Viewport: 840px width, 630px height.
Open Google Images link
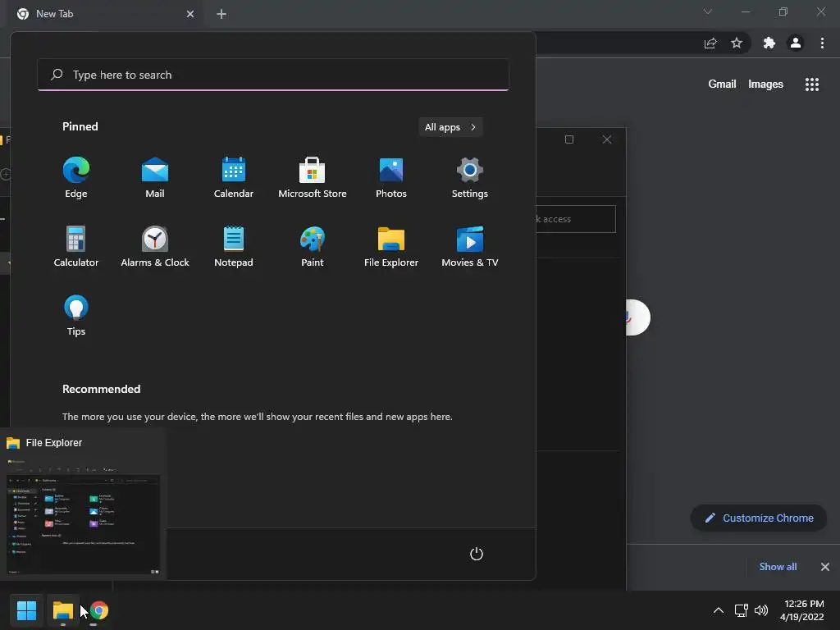point(765,84)
